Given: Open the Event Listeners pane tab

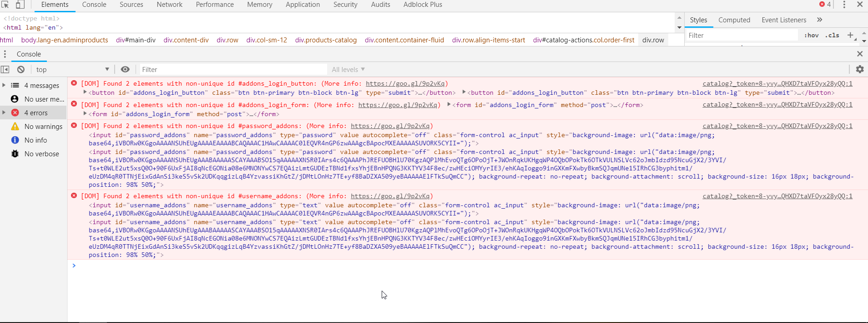Looking at the screenshot, I should (x=784, y=20).
